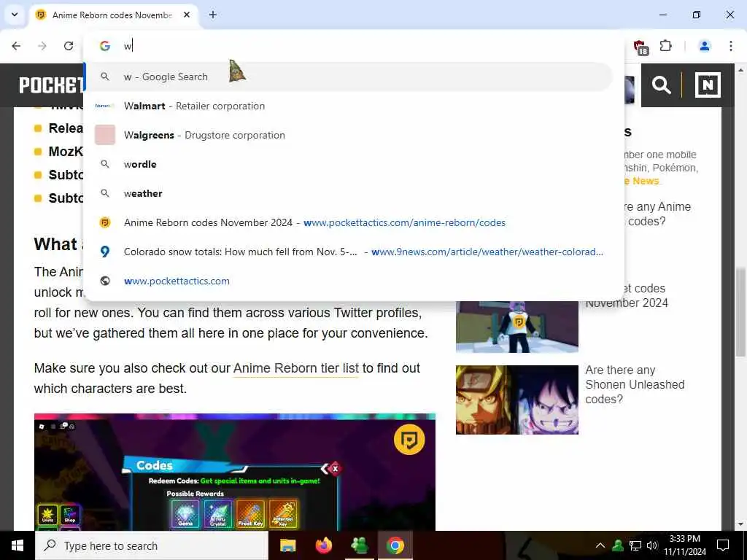747x560 pixels.
Task: Open the tab search dropdown arrow
Action: pos(15,15)
